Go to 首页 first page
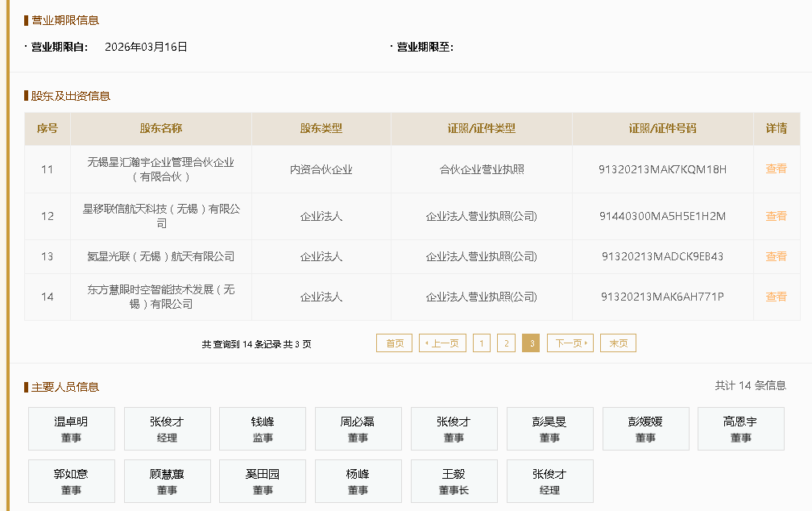 [x=395, y=343]
